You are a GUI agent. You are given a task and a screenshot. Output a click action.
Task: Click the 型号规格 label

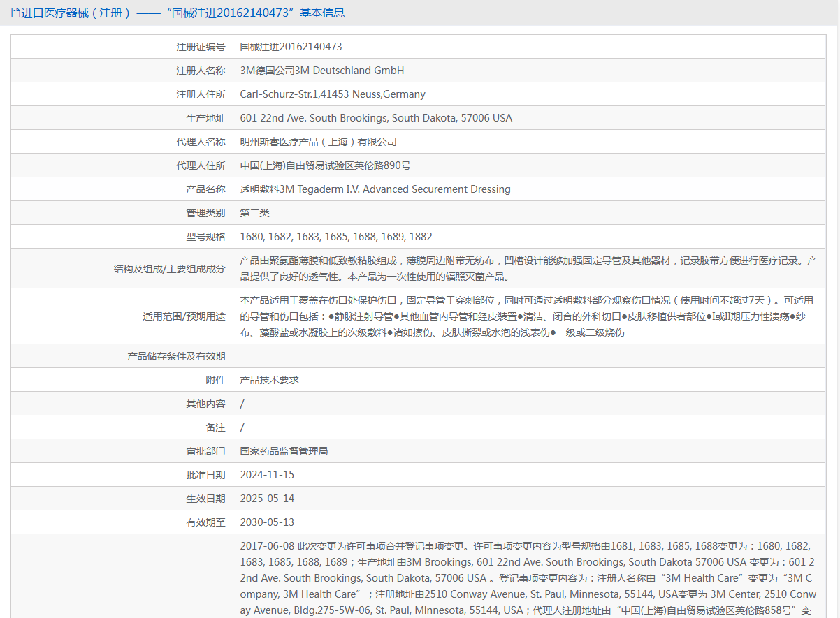205,237
